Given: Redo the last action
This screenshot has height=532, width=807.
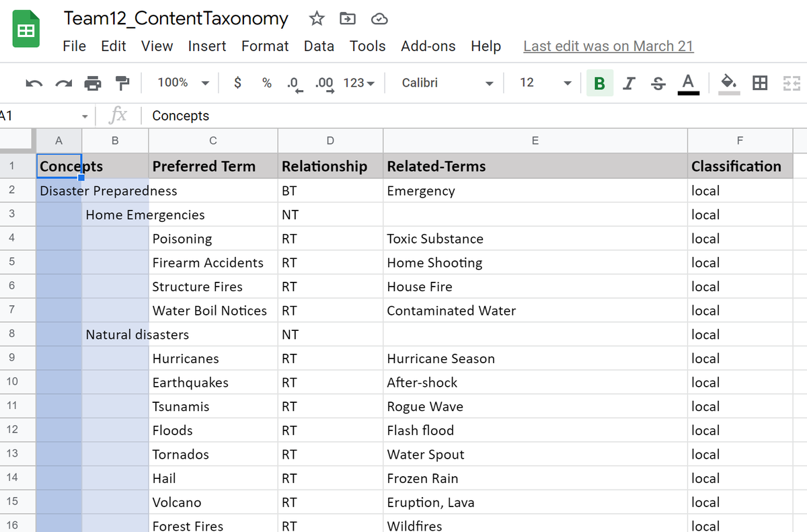Looking at the screenshot, I should click(x=63, y=83).
